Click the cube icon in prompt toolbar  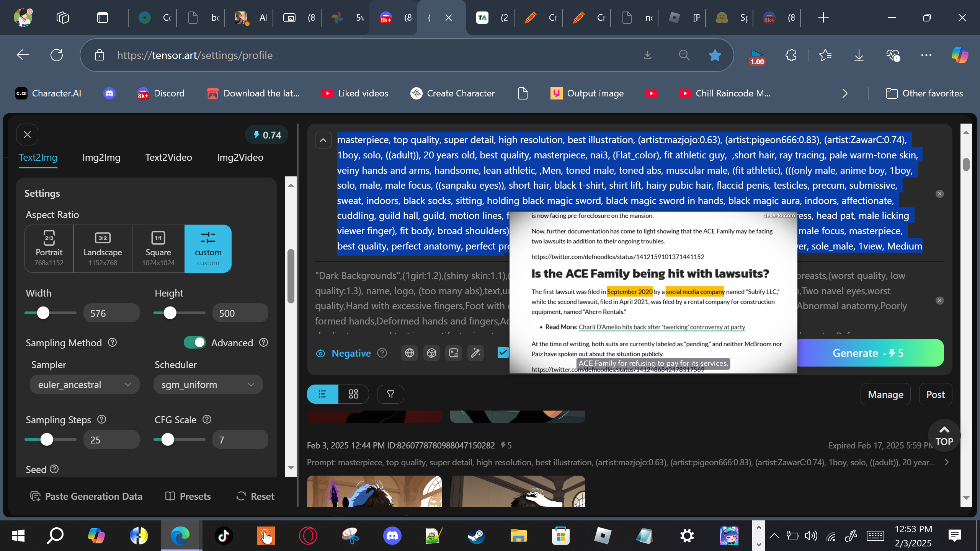[432, 353]
